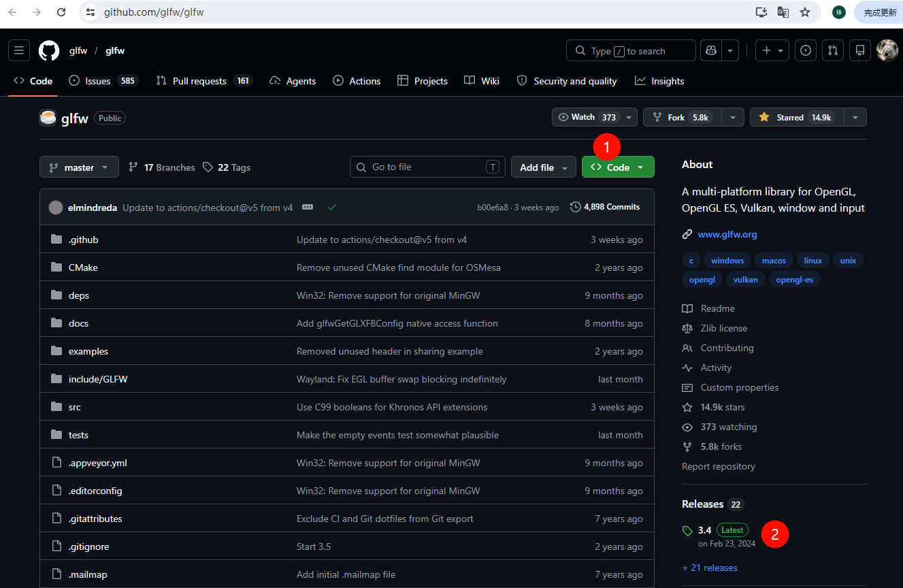Open the .appveyor.yml file
The width and height of the screenshot is (903, 588).
(98, 463)
